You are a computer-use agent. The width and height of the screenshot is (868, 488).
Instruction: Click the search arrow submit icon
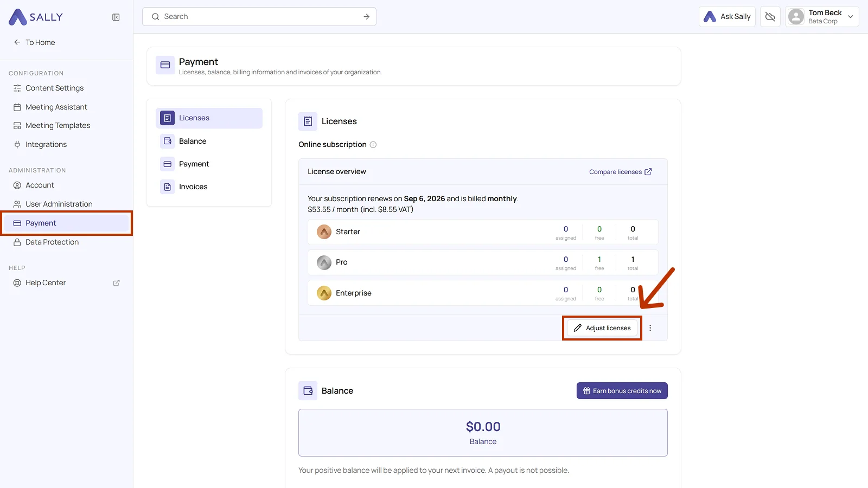(367, 17)
